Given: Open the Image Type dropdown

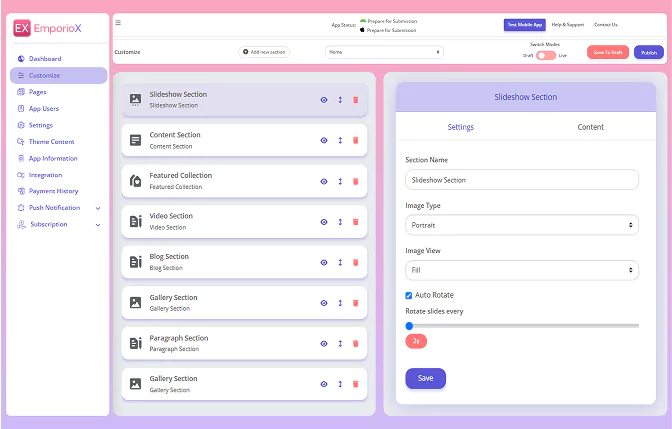Looking at the screenshot, I should pos(521,225).
